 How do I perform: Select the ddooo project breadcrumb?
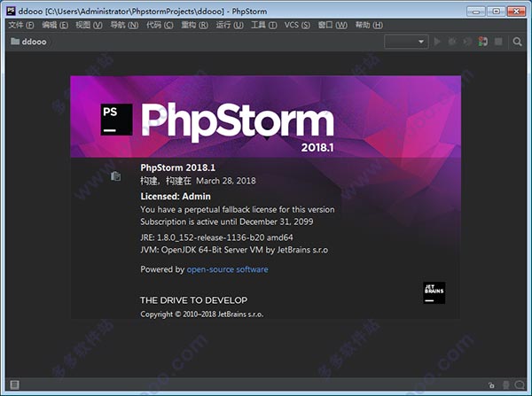[x=28, y=42]
